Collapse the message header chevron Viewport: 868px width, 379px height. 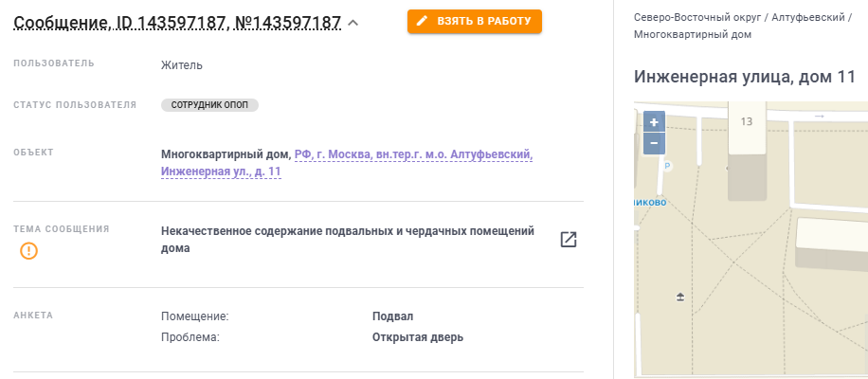coord(353,23)
